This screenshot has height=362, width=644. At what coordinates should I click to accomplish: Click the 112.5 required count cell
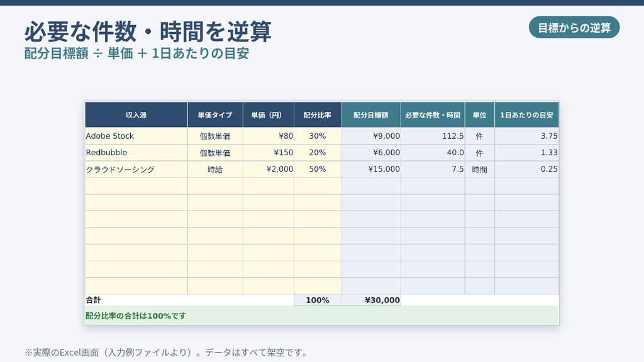click(433, 136)
